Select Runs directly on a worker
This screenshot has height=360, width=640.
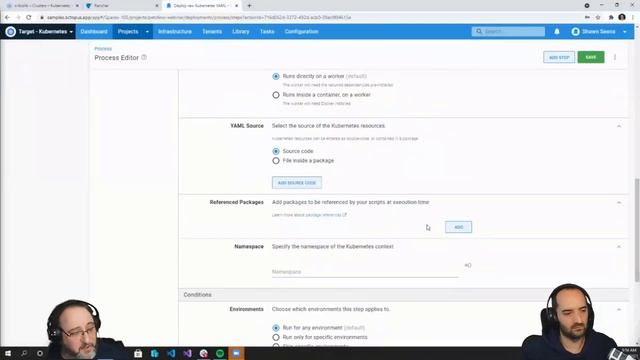276,76
